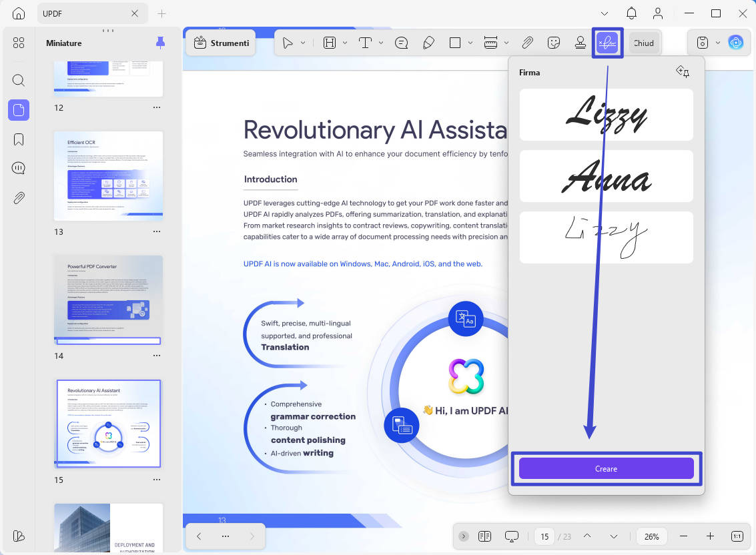Open the sticker tool
The height and width of the screenshot is (555, 756).
tap(554, 43)
